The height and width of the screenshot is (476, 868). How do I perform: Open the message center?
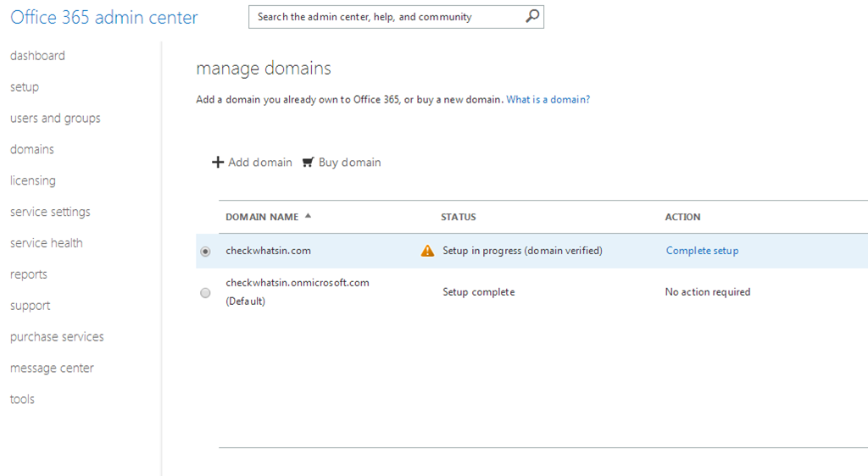click(x=52, y=368)
